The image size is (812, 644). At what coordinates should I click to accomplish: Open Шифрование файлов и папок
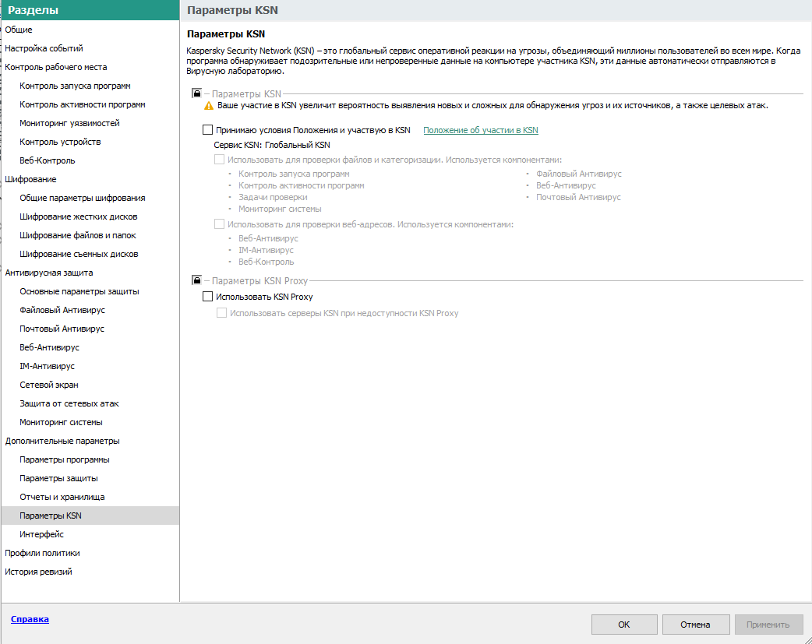(x=90, y=235)
